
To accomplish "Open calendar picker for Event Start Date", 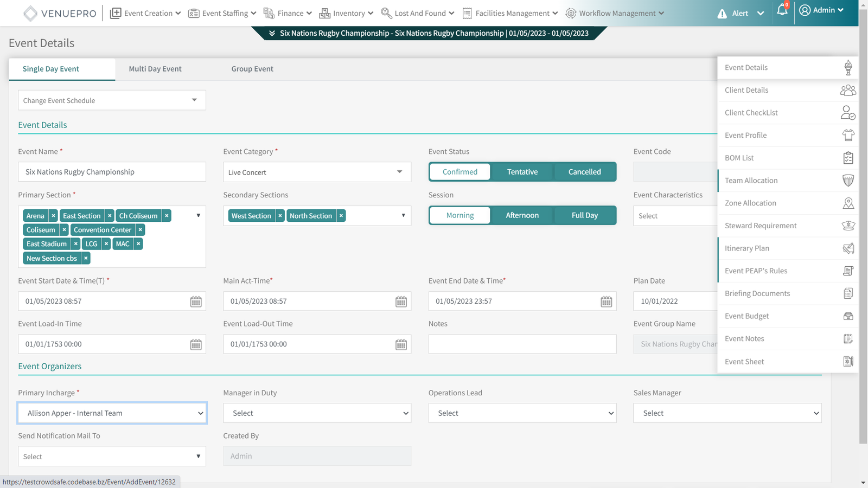I will [196, 301].
